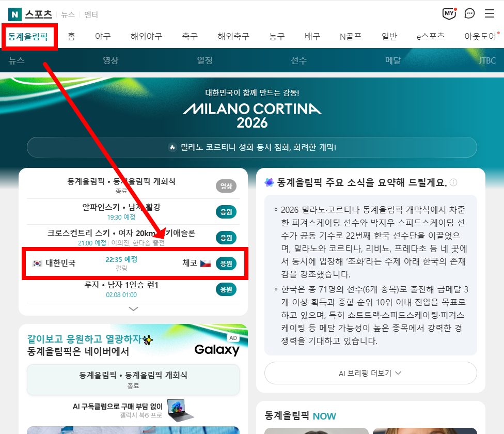Open the hamburger menu icon
The height and width of the screenshot is (434, 504).
[x=489, y=14]
